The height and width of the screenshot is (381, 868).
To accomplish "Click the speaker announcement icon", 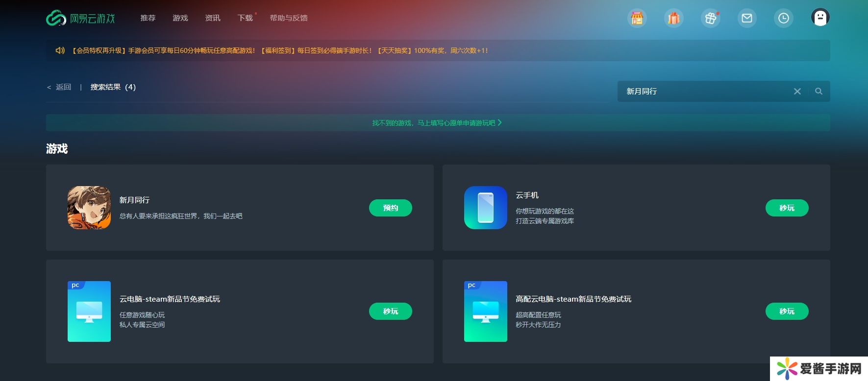I will 60,50.
